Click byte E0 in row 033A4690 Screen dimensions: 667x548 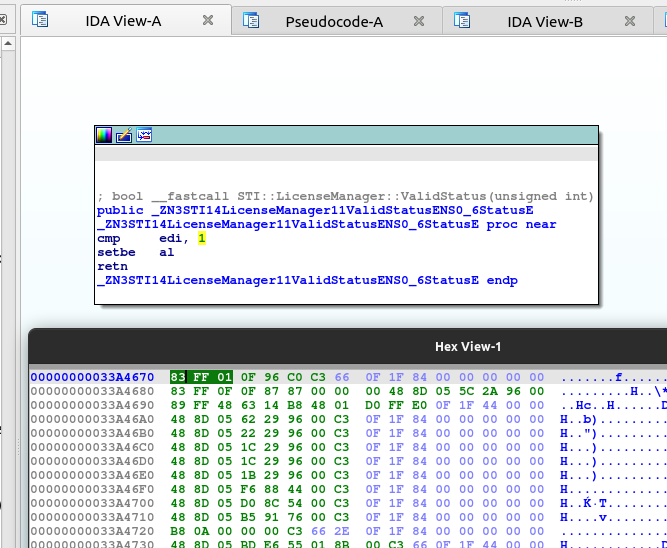coord(419,405)
